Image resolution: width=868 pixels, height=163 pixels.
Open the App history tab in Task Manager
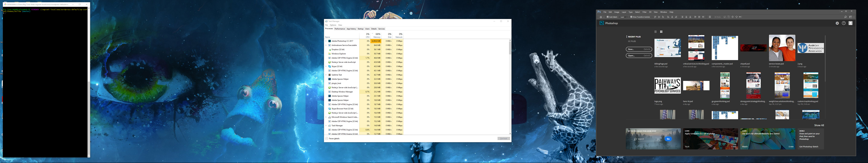coord(351,29)
